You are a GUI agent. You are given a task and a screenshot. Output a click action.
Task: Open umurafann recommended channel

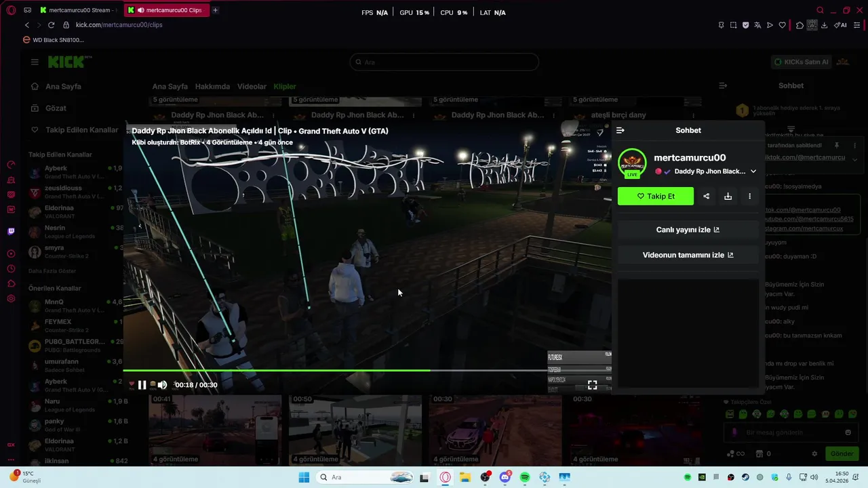(75, 365)
